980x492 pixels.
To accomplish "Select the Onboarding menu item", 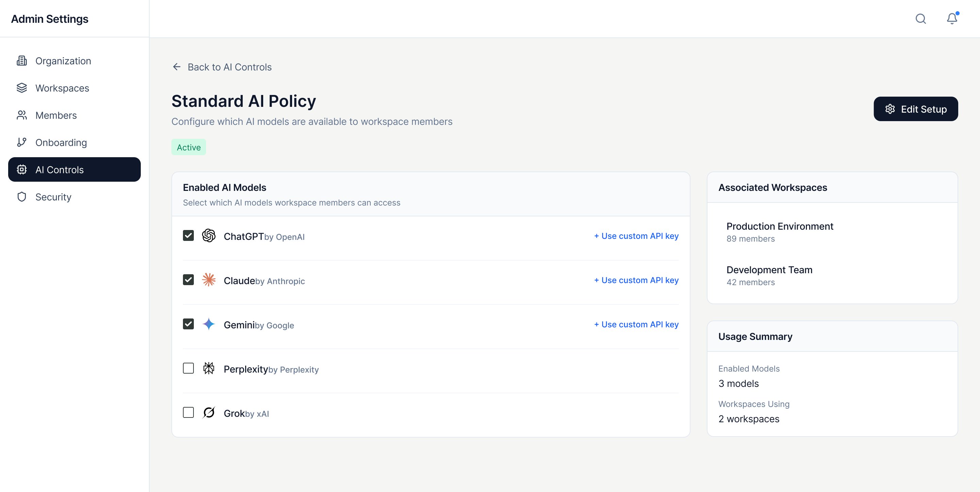I will point(74,143).
